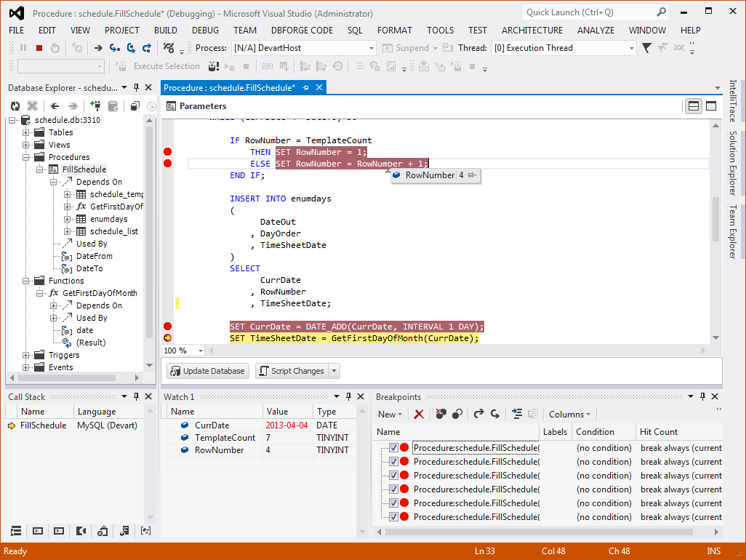This screenshot has height=560, width=746.
Task: Uncheck the fourth breakpoint checkbox
Action: (393, 489)
